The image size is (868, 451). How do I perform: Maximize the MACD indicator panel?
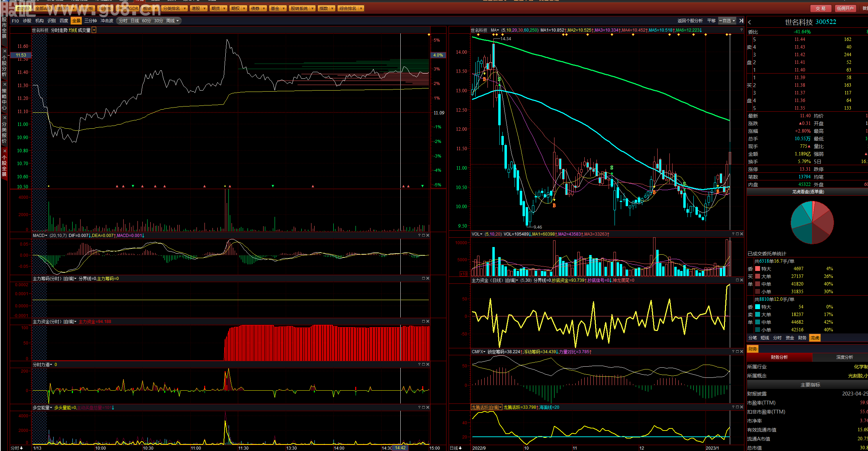(423, 235)
